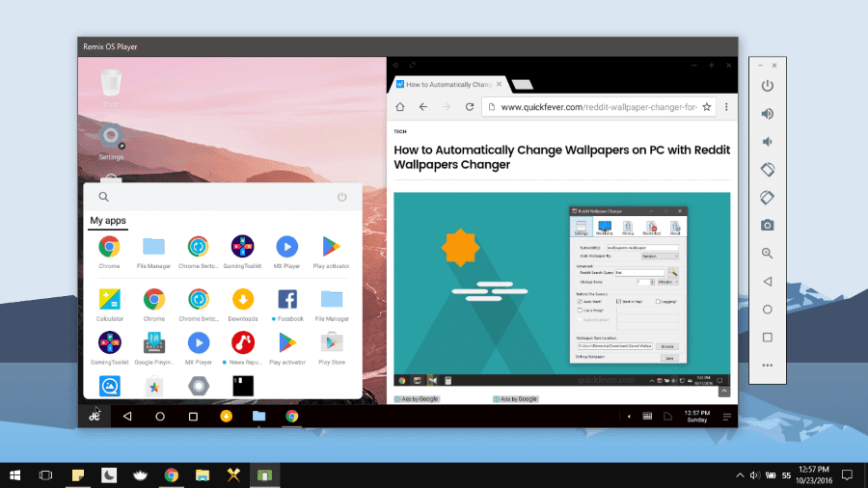
Task: Click the zoom magnifier in side toolbar
Action: (768, 254)
